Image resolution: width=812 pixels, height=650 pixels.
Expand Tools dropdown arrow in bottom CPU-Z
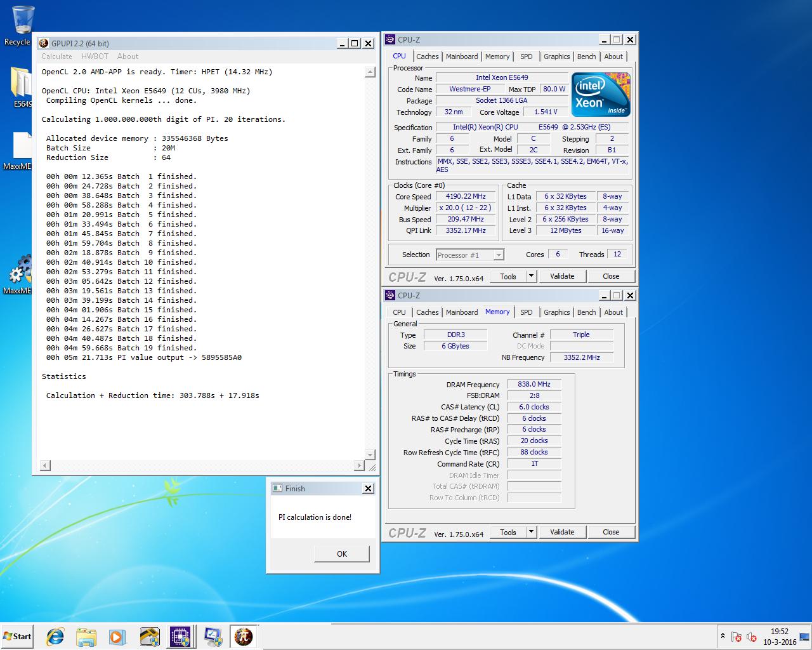pos(532,532)
